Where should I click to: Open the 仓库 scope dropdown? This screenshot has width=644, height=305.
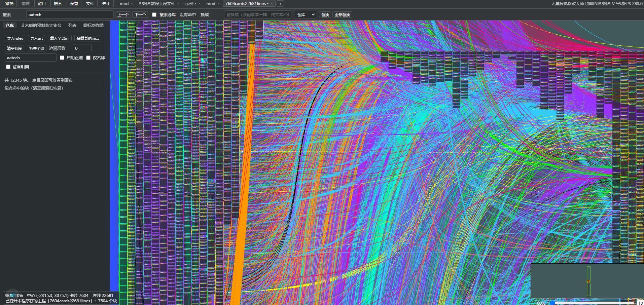(305, 14)
